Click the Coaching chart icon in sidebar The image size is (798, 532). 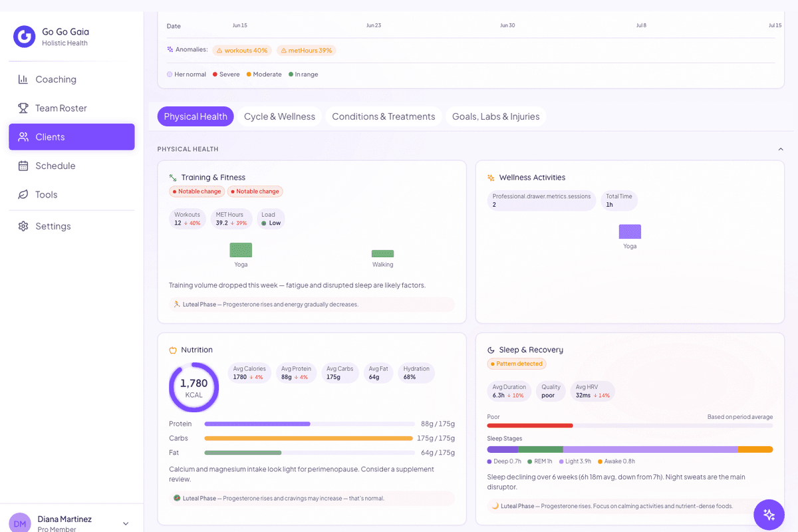(x=23, y=79)
